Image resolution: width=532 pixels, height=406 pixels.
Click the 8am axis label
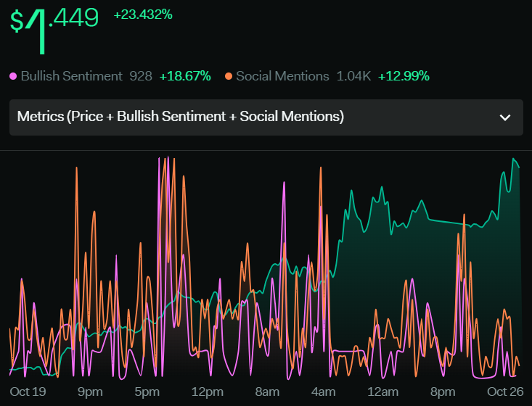click(267, 391)
